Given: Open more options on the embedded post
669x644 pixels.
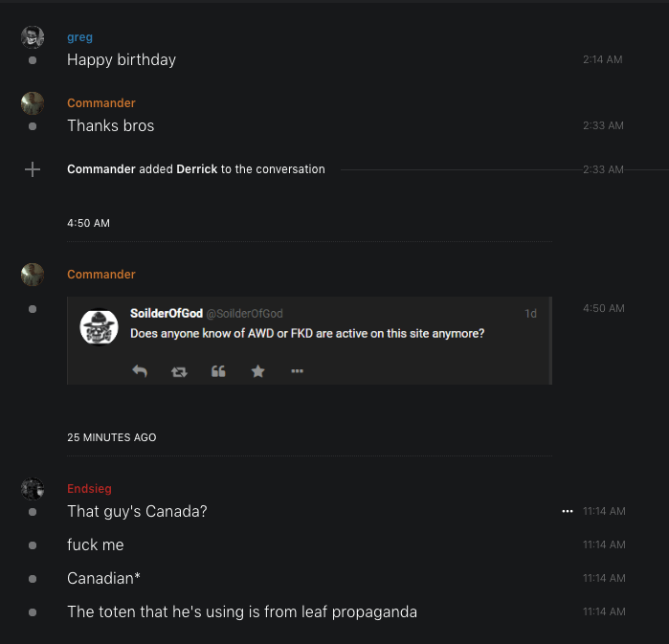Looking at the screenshot, I should coord(297,371).
